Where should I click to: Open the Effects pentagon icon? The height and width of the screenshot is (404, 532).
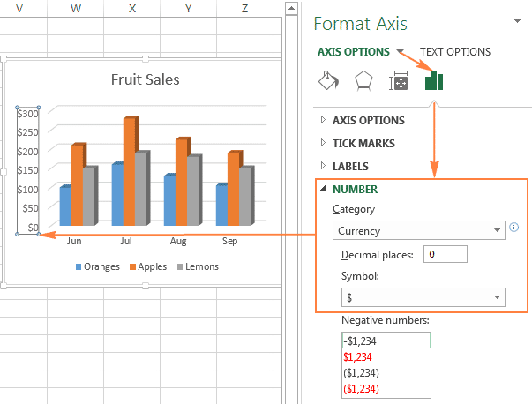click(x=363, y=82)
